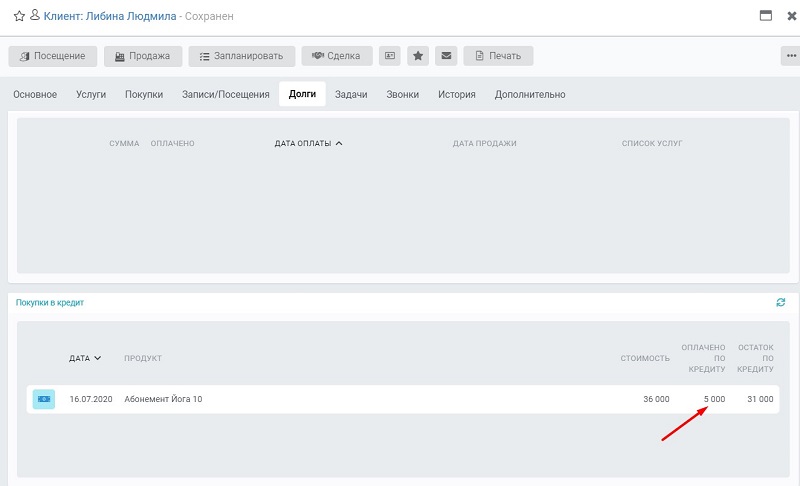Switch to the Основное tab

(35, 94)
